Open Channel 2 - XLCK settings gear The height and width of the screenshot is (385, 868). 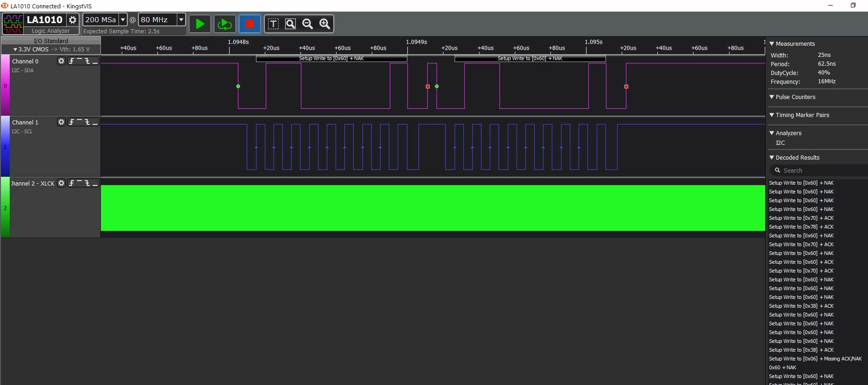61,183
